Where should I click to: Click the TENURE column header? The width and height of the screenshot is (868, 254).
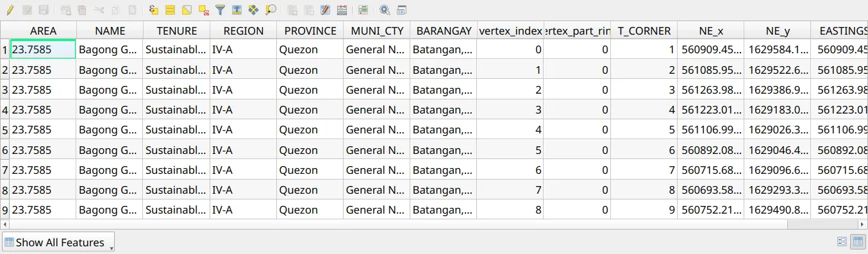(176, 30)
